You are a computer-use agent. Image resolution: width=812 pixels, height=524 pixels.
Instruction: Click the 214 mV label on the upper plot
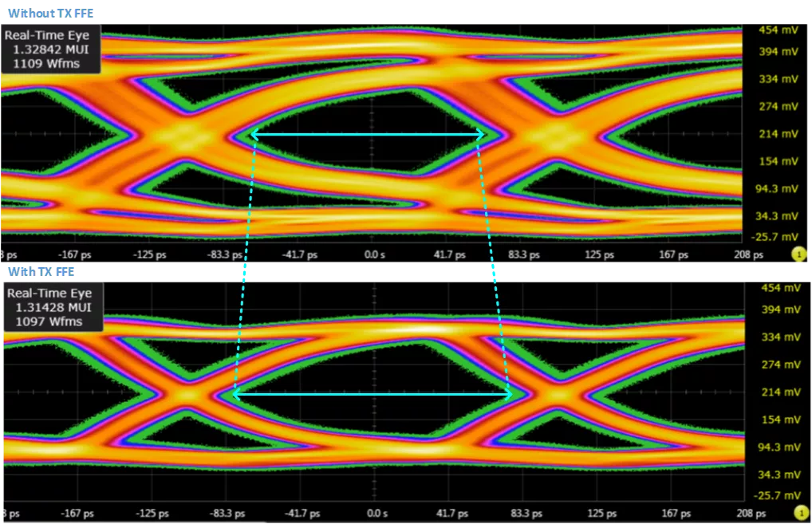(778, 133)
